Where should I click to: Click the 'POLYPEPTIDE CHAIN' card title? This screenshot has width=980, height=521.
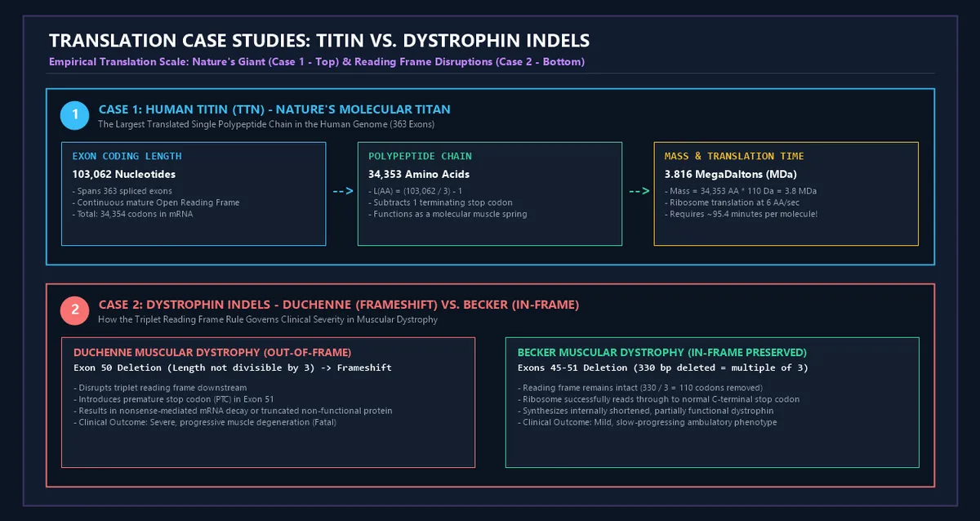pos(420,156)
